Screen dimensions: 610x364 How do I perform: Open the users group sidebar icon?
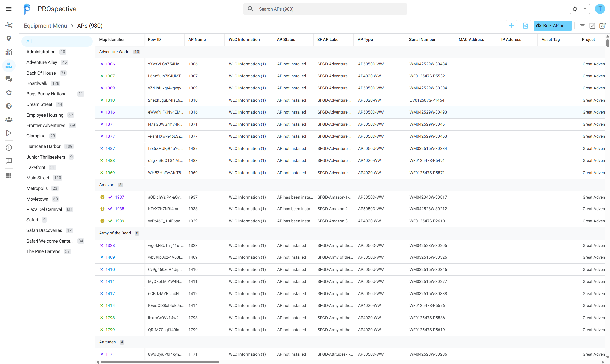9,119
